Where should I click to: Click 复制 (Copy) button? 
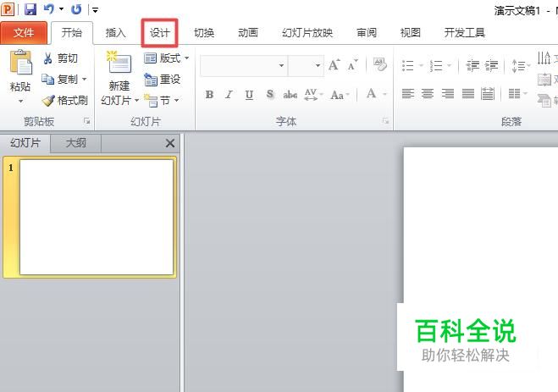click(x=60, y=80)
